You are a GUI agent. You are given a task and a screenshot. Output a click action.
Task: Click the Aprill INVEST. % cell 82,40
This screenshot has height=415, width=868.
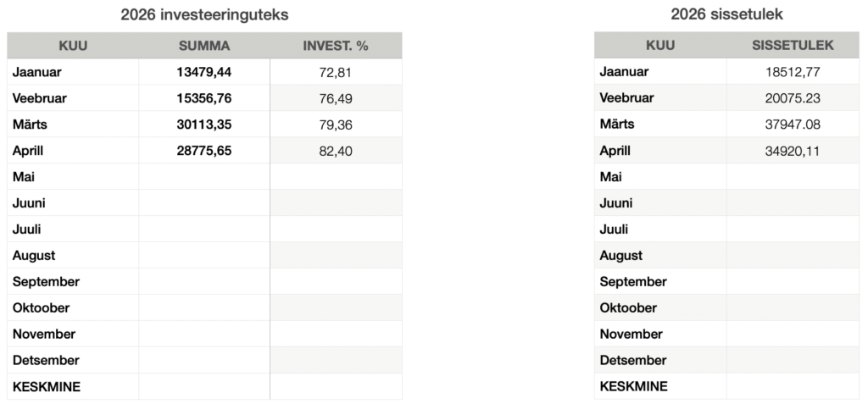pos(336,151)
